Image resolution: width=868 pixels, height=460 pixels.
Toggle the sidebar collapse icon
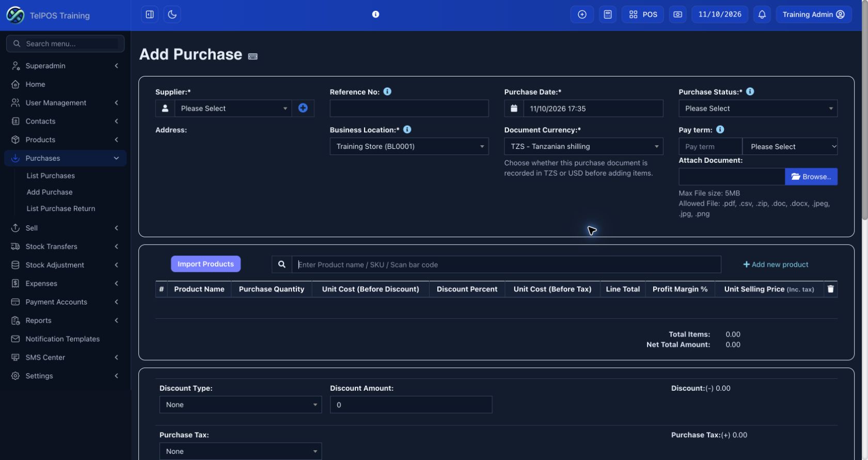150,14
